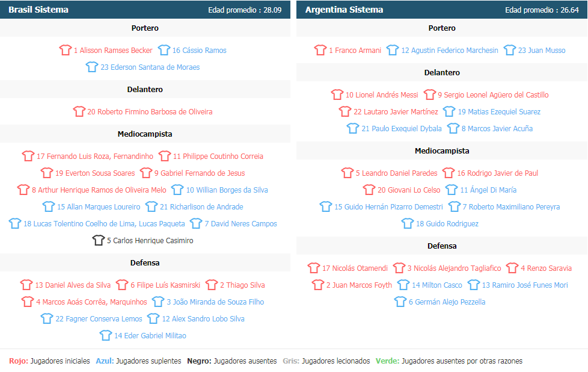Click the jersey icon beside Roberto Firmino
The image size is (588, 372).
(79, 112)
